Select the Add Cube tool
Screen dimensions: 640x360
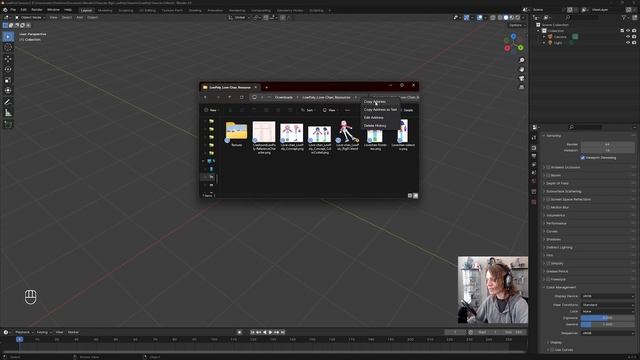pos(8,124)
